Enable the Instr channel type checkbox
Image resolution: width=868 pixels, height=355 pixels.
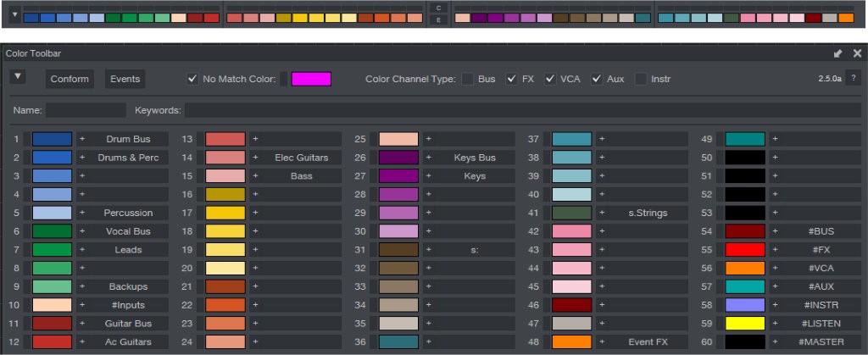click(x=642, y=79)
